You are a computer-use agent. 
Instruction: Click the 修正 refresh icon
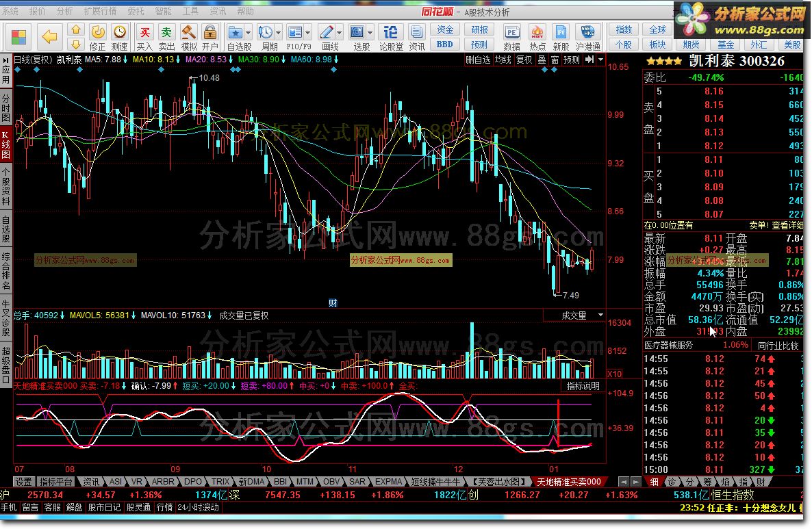point(97,33)
